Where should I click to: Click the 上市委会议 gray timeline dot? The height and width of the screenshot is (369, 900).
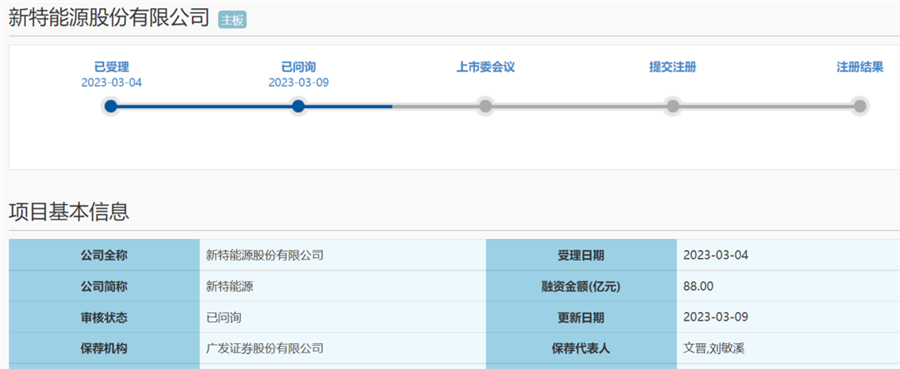pos(485,106)
